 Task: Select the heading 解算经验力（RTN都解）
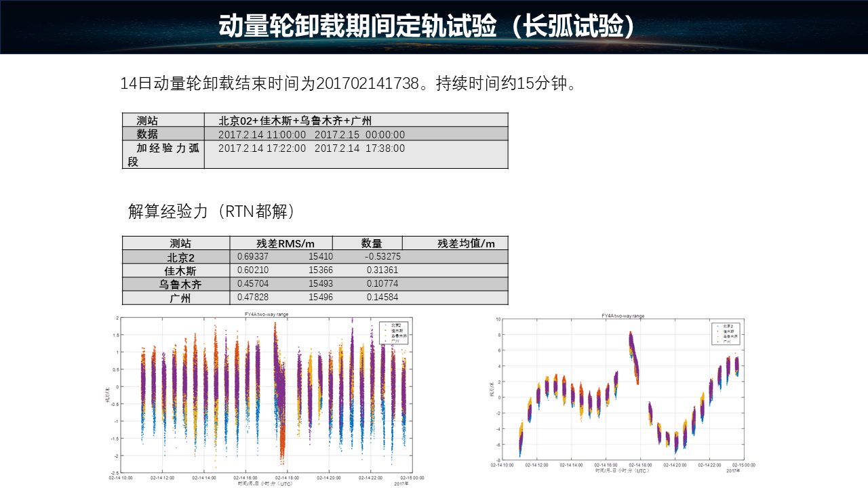(213, 211)
